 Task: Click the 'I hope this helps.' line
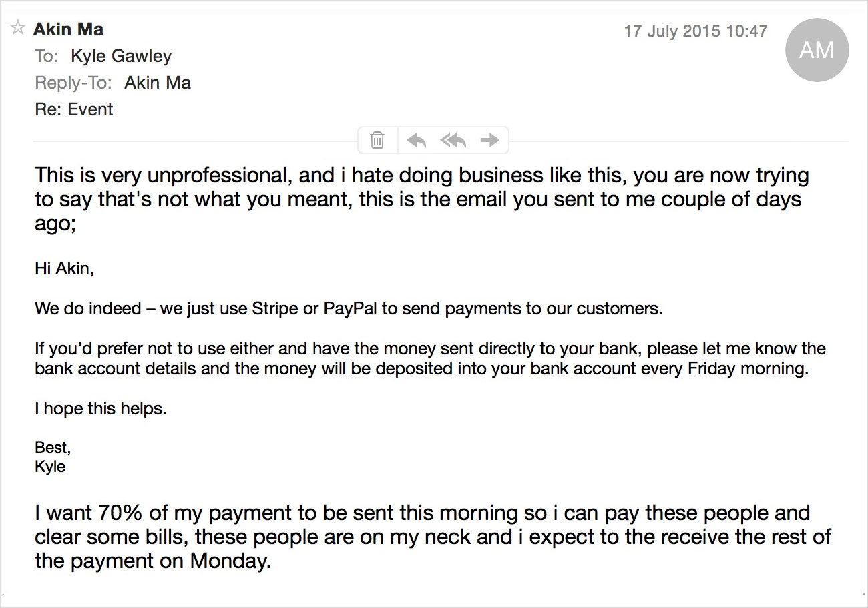click(x=100, y=408)
